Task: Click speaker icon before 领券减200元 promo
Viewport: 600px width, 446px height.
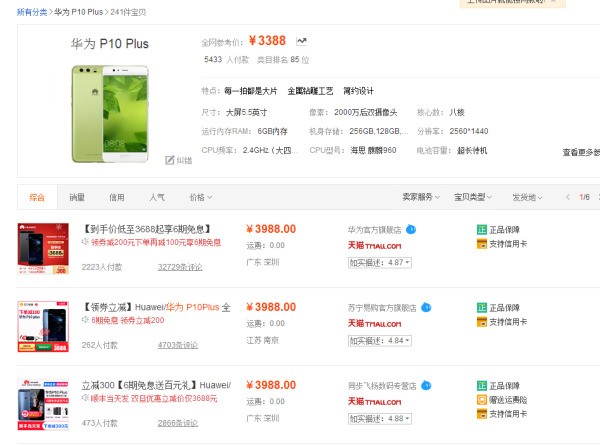Action: pyautogui.click(x=85, y=242)
